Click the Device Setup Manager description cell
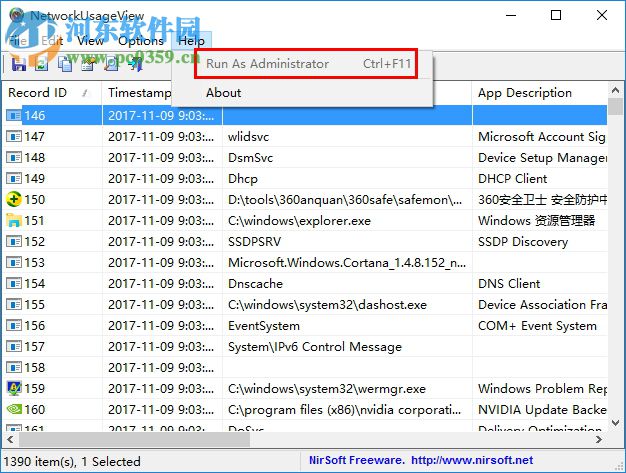 pyautogui.click(x=540, y=157)
